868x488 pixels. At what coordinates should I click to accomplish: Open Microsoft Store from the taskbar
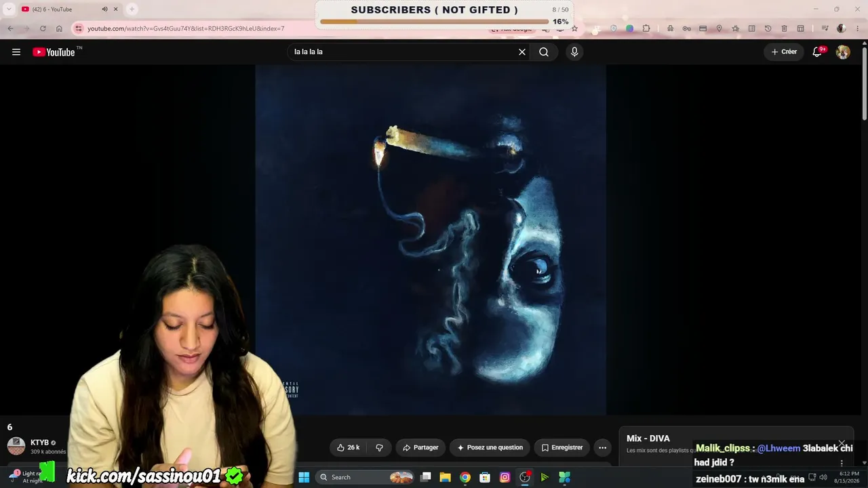pyautogui.click(x=485, y=477)
